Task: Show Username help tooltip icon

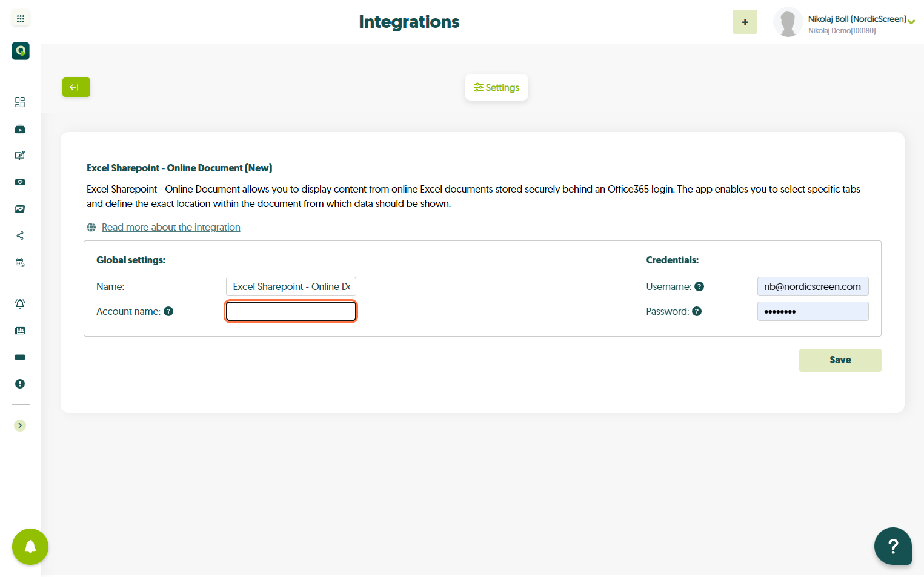Action: pyautogui.click(x=699, y=286)
